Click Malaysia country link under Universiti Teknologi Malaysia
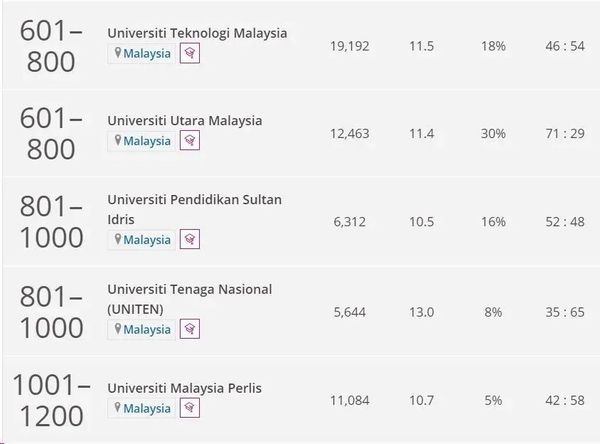Screen dimensions: 600x444 (x=147, y=54)
